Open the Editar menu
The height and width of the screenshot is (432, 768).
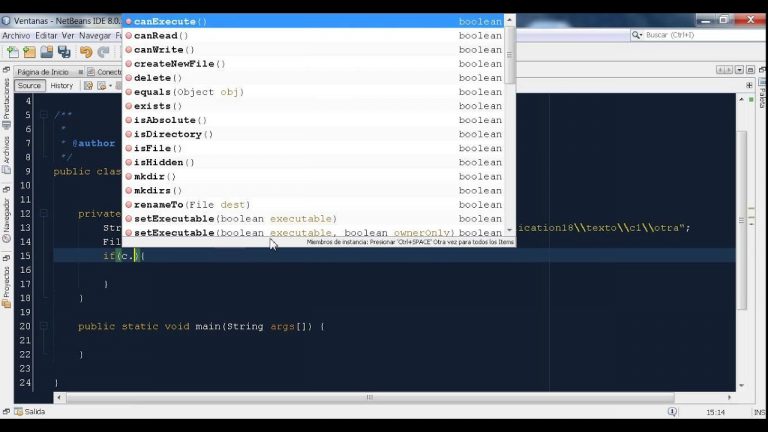click(46, 35)
